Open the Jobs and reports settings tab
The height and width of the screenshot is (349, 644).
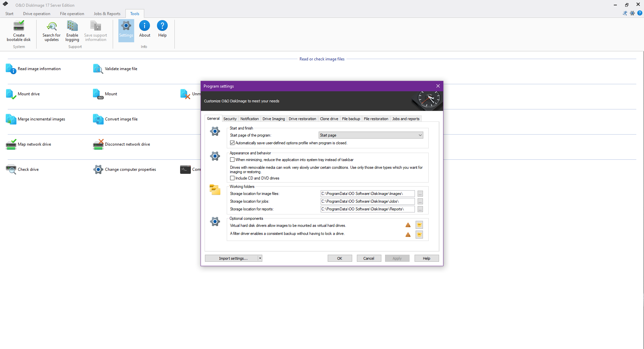tap(406, 119)
